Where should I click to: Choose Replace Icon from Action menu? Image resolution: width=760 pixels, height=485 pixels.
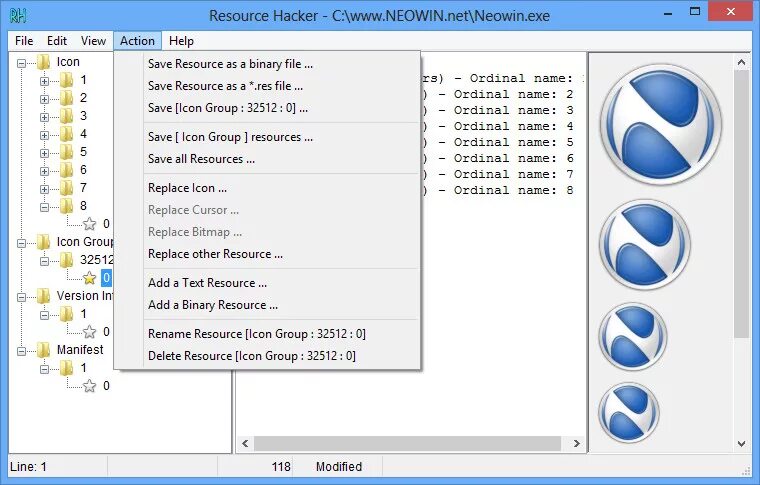[x=268, y=188]
